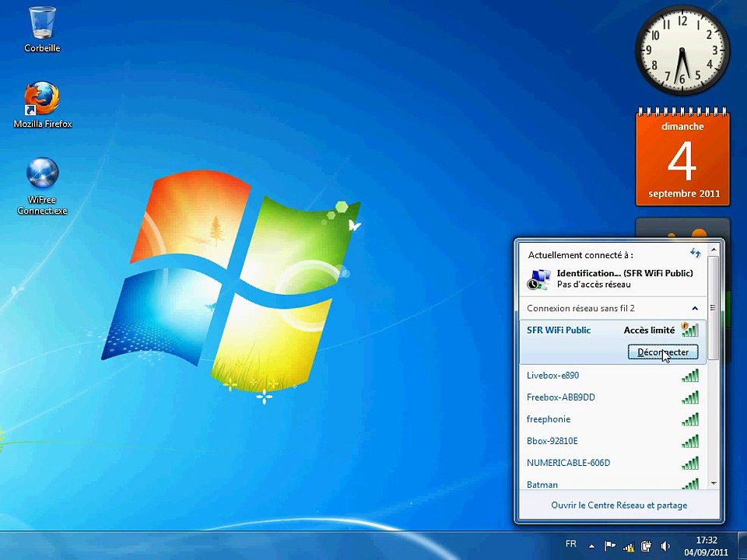Click the Pas d'accès réseau status text
The image size is (747, 560).
594,285
